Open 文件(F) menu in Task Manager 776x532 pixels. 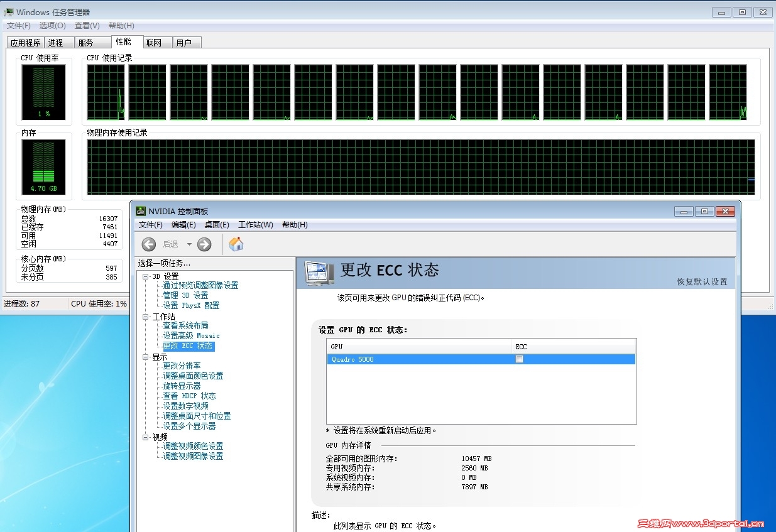pos(19,26)
